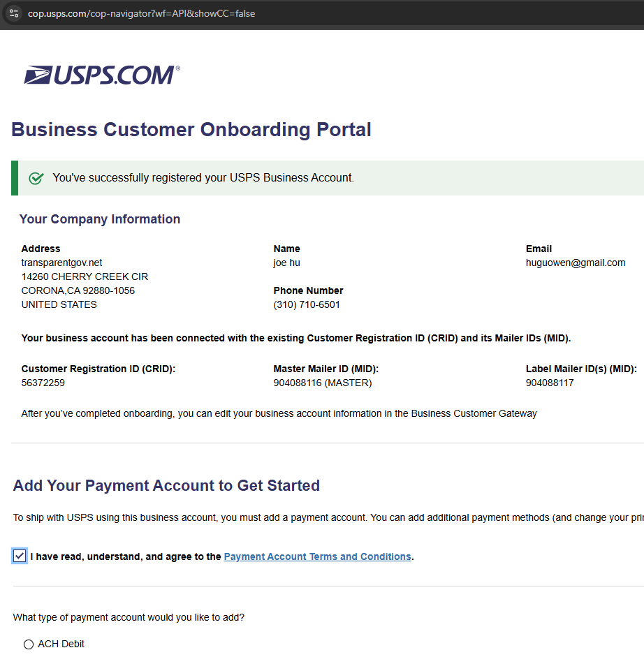Viewport: 644px width, 657px height.
Task: Click the phone number (310) 710-6501
Action: (x=307, y=304)
